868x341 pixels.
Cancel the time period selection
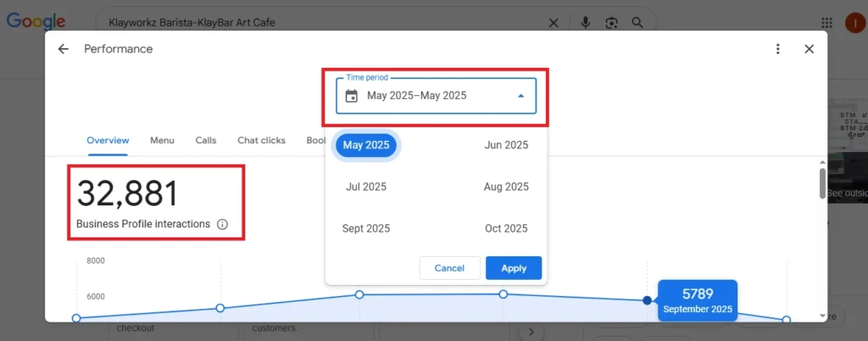click(x=449, y=268)
